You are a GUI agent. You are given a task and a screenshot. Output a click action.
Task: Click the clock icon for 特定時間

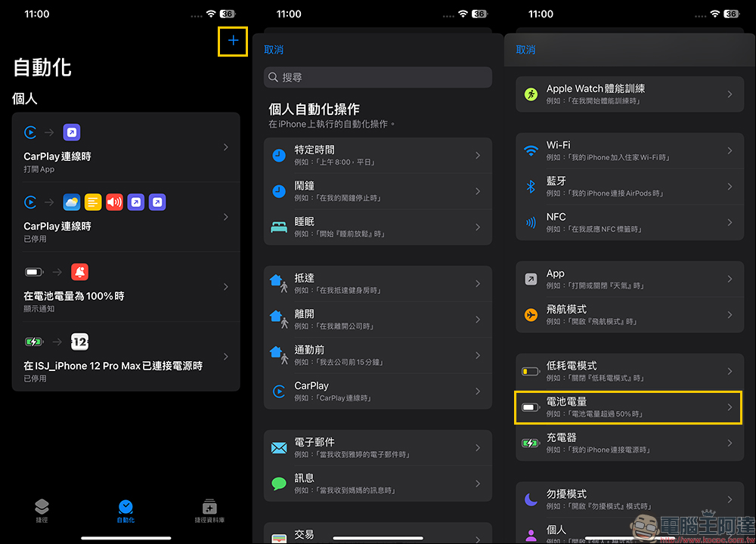(279, 156)
